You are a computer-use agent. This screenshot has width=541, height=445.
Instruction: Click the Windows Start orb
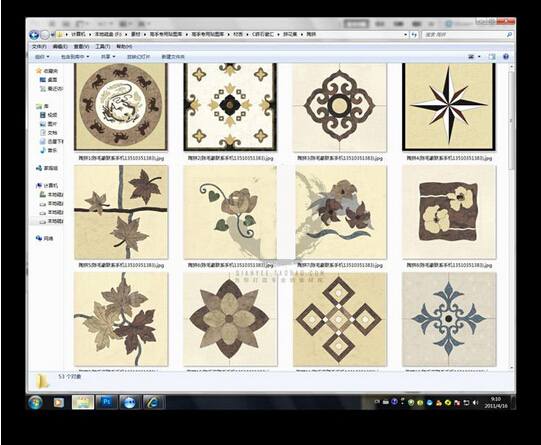[x=35, y=402]
